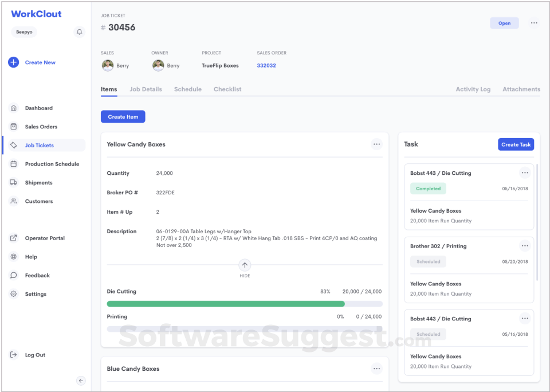Image resolution: width=550 pixels, height=392 pixels.
Task: Open Brother 302 / Printing task options
Action: (x=525, y=246)
